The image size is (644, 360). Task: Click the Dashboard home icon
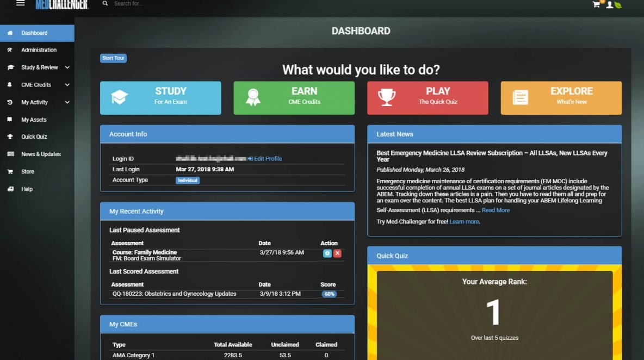click(x=10, y=33)
